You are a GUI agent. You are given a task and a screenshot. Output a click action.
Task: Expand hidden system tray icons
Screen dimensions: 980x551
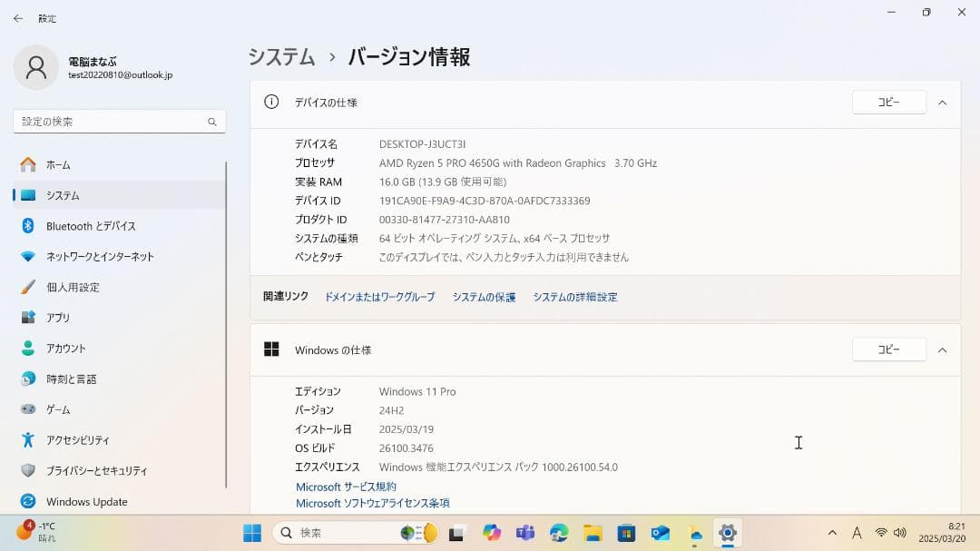tap(832, 533)
